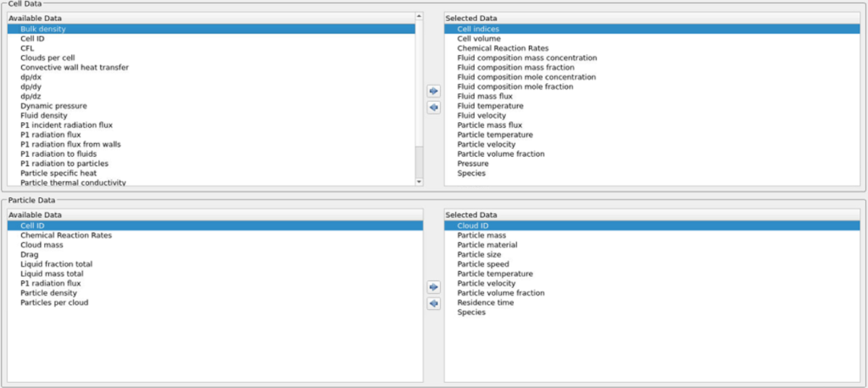Choose Drag in available particle data
868x388 pixels.
pyautogui.click(x=30, y=254)
